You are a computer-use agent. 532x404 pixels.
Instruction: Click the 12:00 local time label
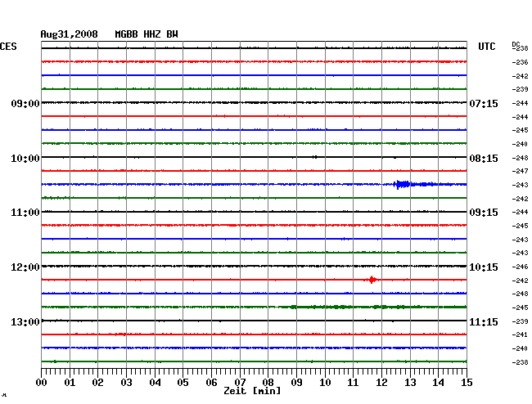coord(25,267)
